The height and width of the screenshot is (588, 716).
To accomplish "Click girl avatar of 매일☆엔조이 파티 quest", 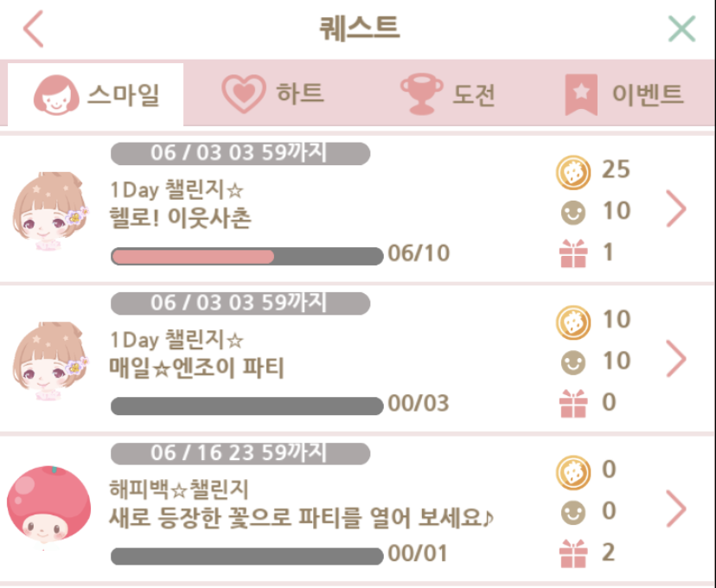I will click(x=50, y=361).
